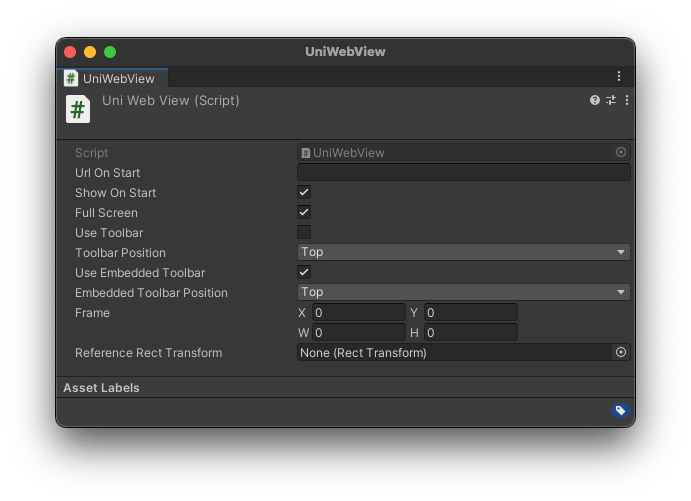
Task: Open the component help reference icon
Action: [595, 100]
